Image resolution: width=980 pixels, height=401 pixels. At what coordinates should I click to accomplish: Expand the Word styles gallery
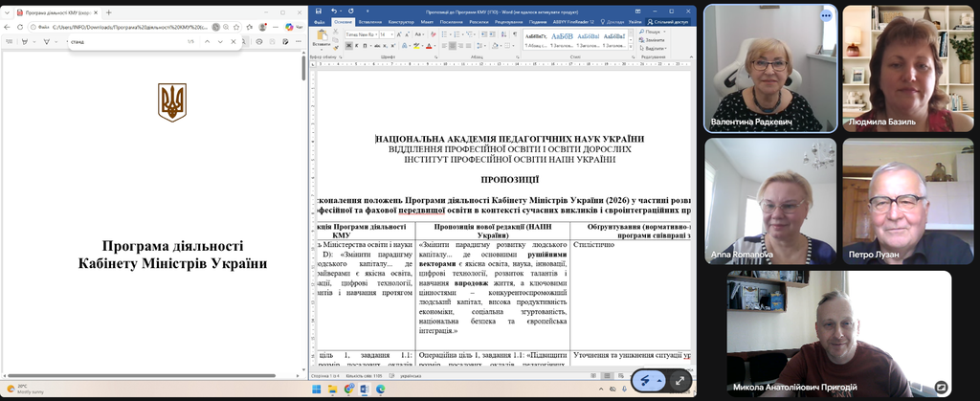(630, 47)
